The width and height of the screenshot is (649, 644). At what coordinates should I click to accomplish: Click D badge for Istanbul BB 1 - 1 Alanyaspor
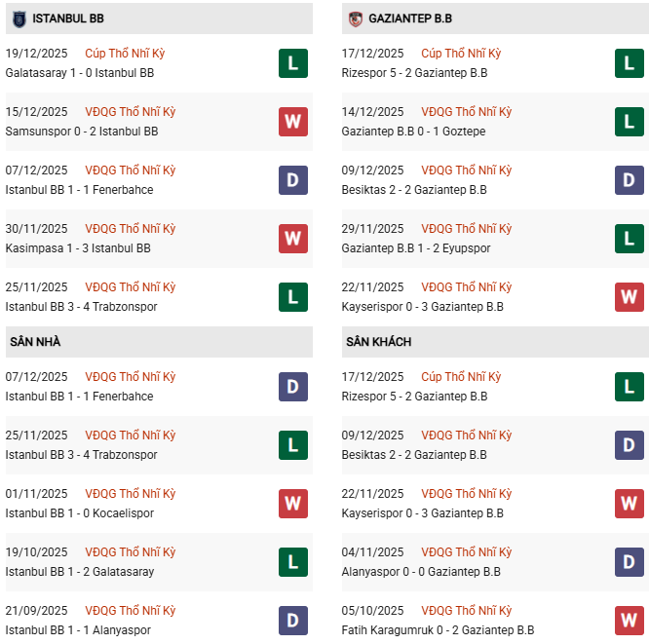pos(292,621)
